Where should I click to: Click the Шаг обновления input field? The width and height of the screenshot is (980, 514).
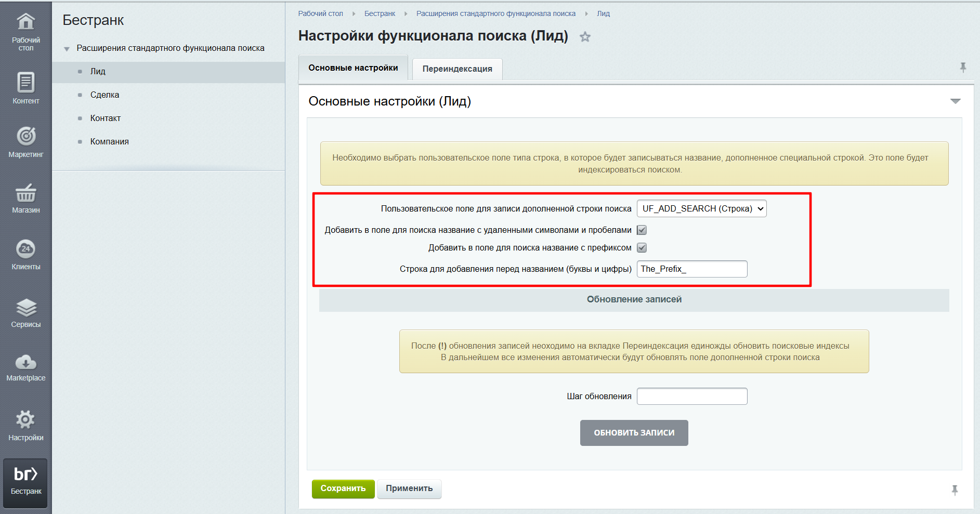click(691, 397)
